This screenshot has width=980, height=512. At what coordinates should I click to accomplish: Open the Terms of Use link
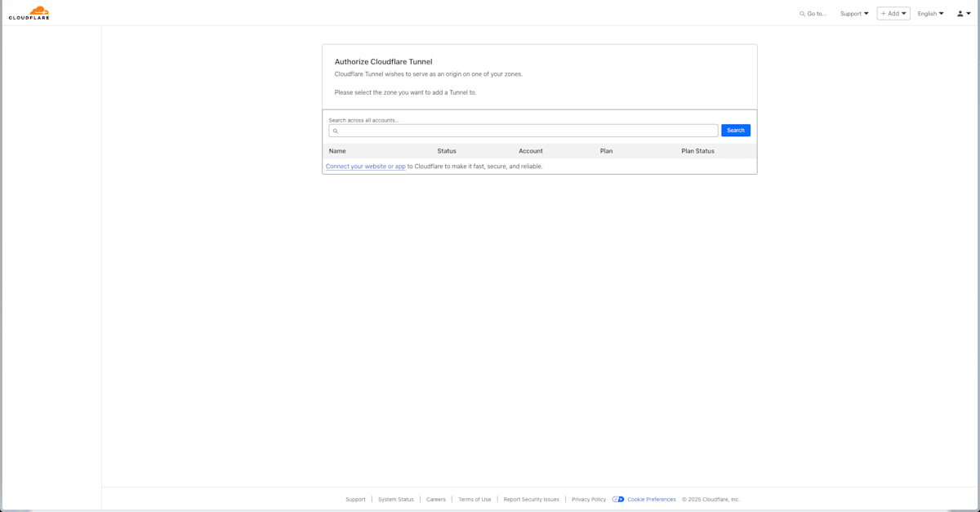point(474,500)
